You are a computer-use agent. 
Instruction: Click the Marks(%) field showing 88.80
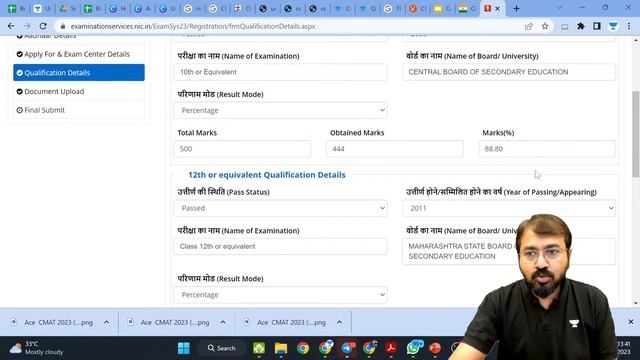pyautogui.click(x=547, y=149)
